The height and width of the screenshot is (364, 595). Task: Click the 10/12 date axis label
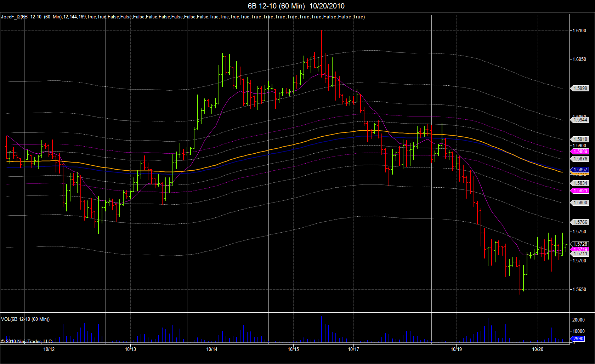tap(49, 349)
